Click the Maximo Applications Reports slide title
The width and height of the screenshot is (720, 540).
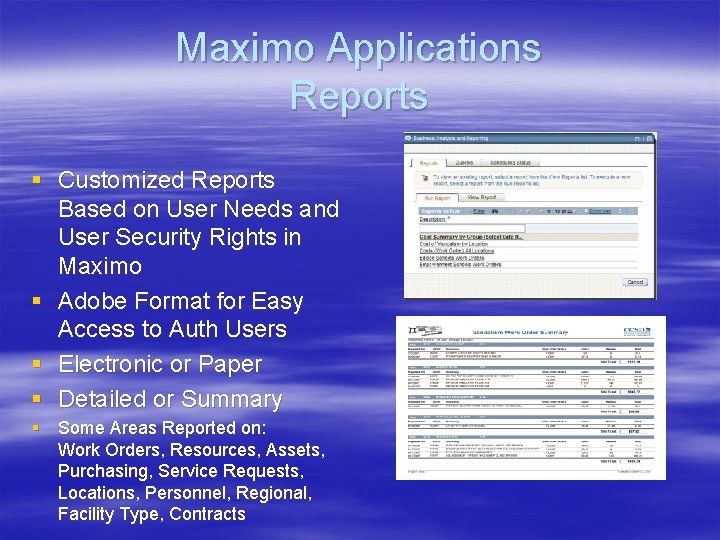pos(359,71)
